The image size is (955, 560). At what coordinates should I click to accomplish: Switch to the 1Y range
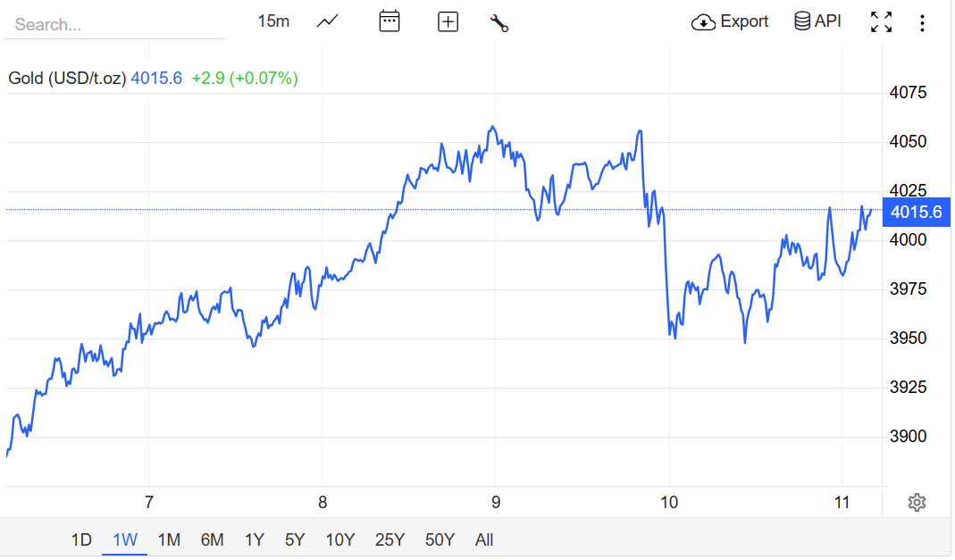255,539
